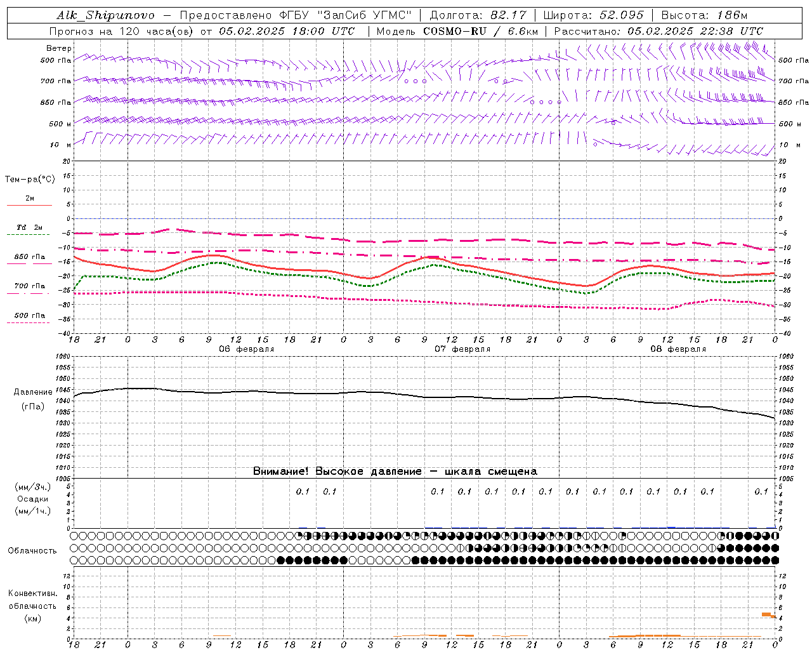Click the '(мм/1ч.)' precipitation unit label

pyautogui.click(x=33, y=511)
